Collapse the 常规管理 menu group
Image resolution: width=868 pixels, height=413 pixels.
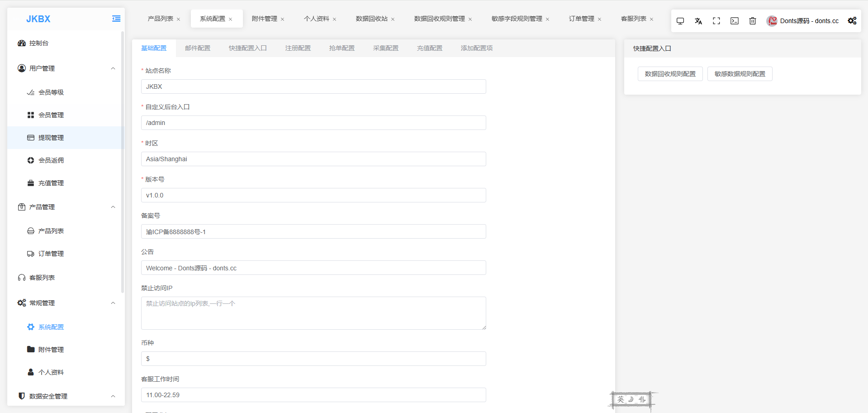click(113, 303)
